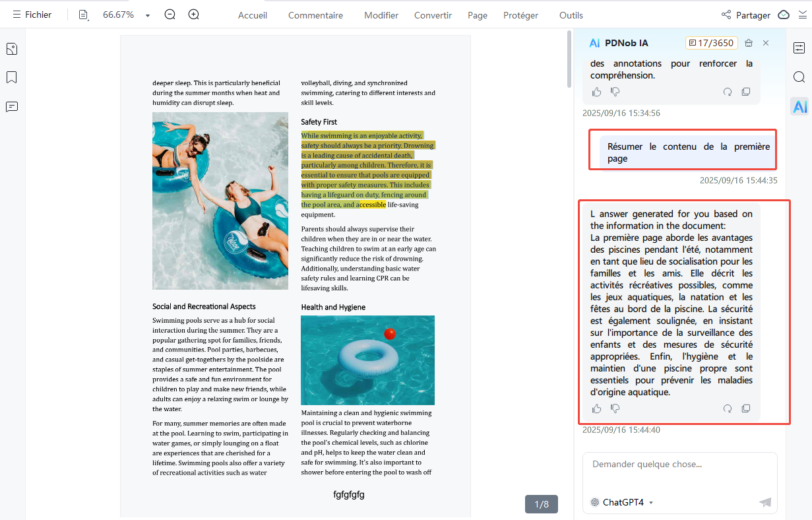Open the search magnifier in right sidebar
The height and width of the screenshot is (520, 812).
click(x=799, y=77)
